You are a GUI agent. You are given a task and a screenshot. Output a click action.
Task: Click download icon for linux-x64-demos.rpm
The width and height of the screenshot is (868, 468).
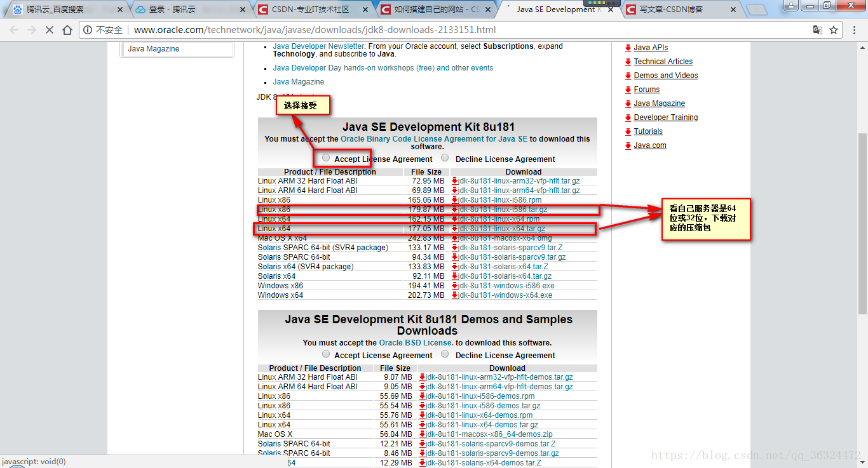pyautogui.click(x=422, y=415)
